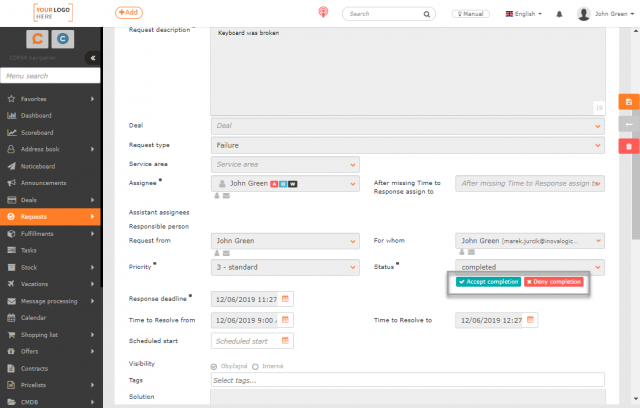The image size is (640, 408).
Task: Open Contracts in the sidebar
Action: tap(51, 368)
